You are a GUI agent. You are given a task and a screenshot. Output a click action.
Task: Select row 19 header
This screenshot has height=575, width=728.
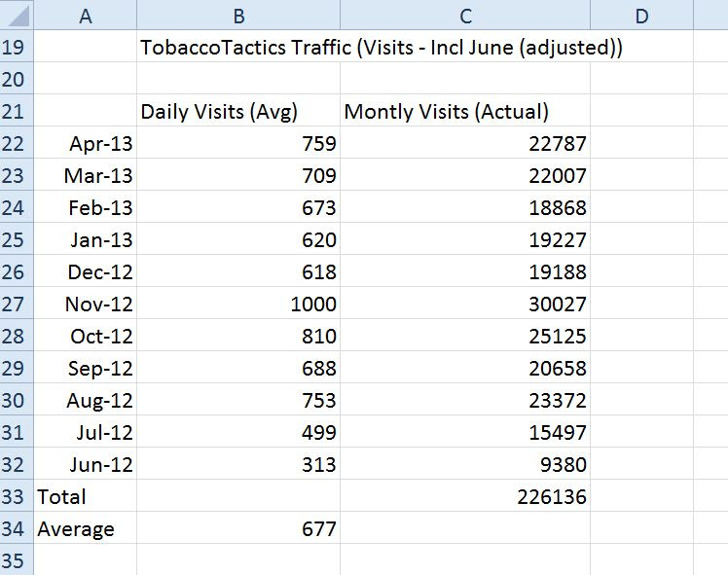17,47
